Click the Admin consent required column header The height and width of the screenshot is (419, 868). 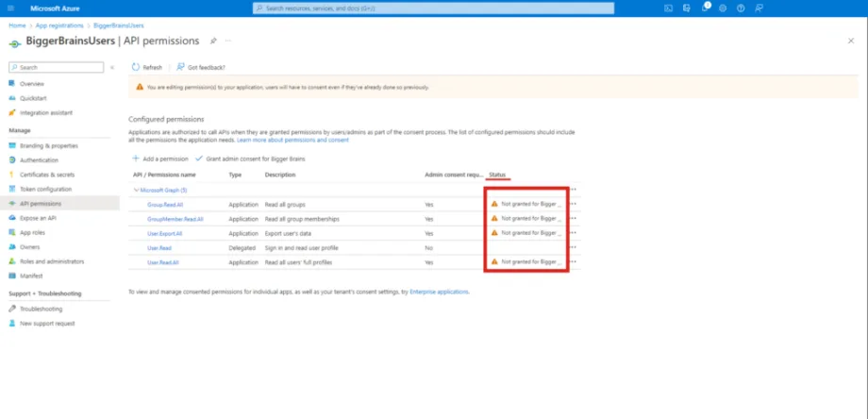[454, 175]
